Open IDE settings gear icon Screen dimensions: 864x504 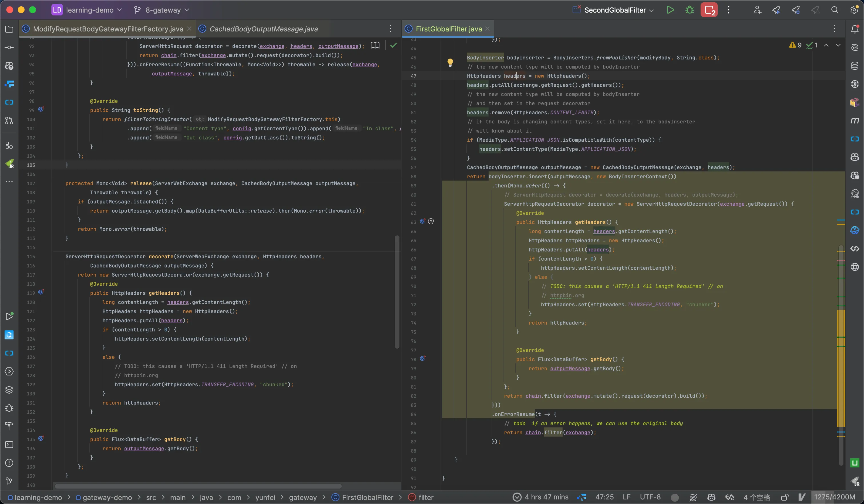tap(854, 10)
